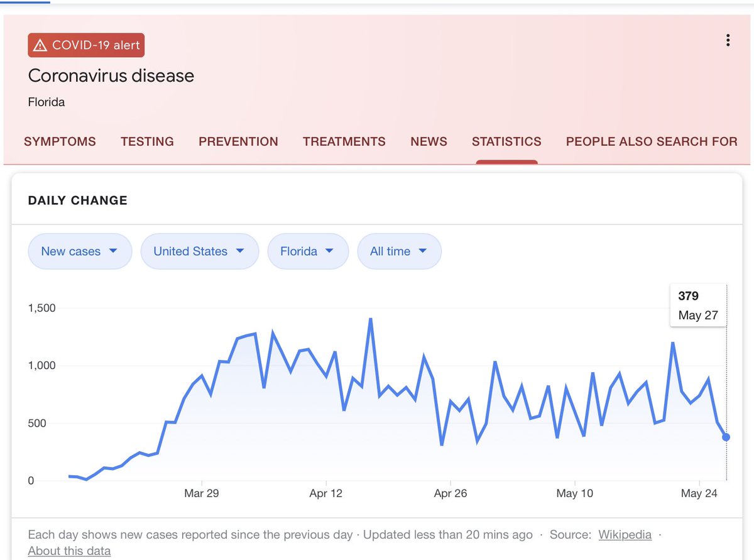Click the 500 y-axis value
Screen dimensions: 754x560
(37, 423)
